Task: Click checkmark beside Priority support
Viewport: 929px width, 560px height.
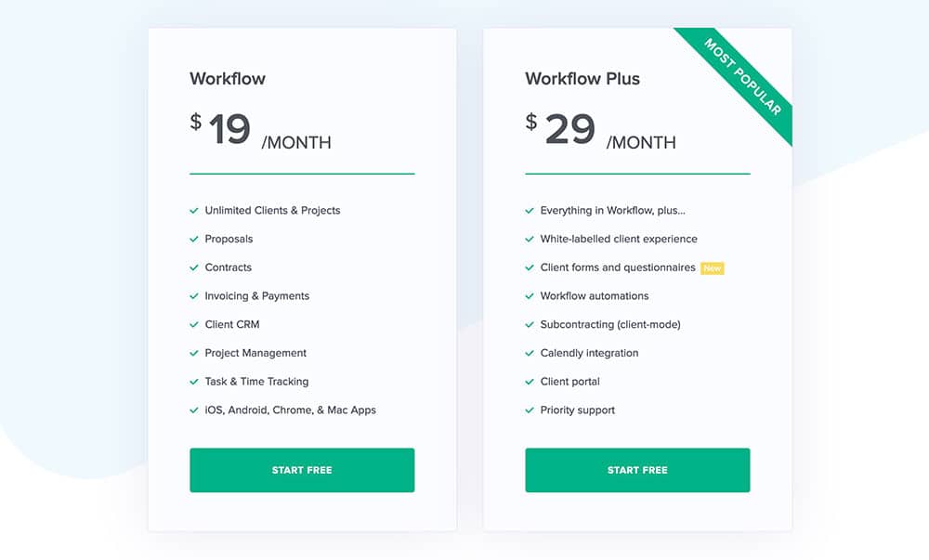Action: click(x=530, y=410)
